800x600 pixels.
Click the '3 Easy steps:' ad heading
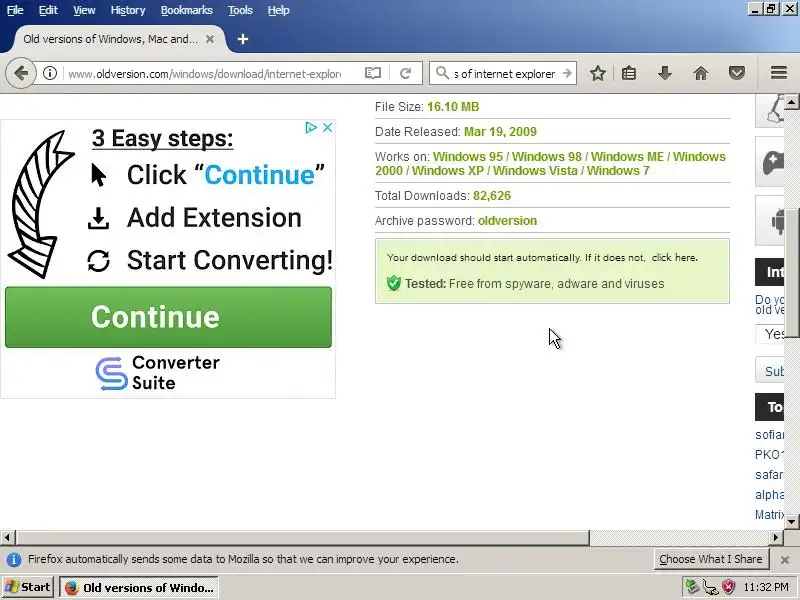(162, 138)
